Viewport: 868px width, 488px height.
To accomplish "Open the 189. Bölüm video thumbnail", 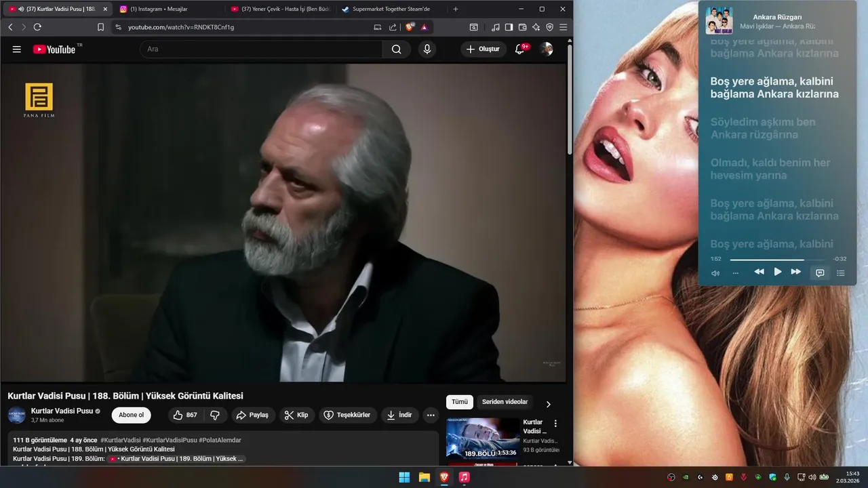I will click(x=483, y=438).
